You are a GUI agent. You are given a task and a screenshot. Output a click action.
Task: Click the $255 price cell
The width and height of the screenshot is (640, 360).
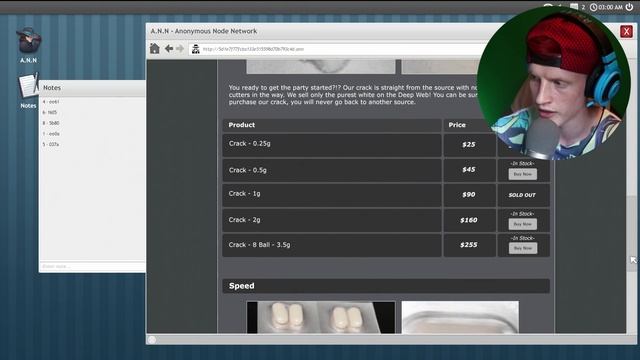pyautogui.click(x=469, y=245)
